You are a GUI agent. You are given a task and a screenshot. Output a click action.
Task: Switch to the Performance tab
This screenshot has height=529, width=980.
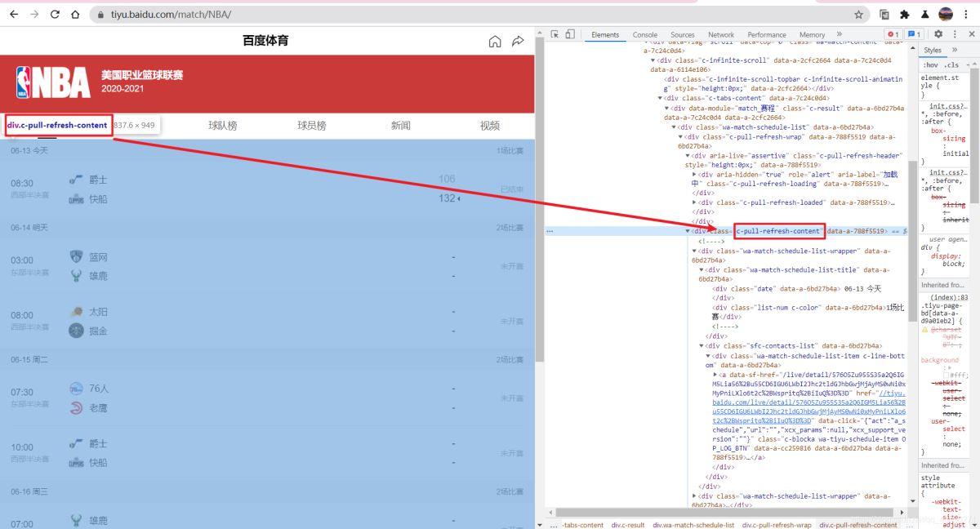coord(767,34)
